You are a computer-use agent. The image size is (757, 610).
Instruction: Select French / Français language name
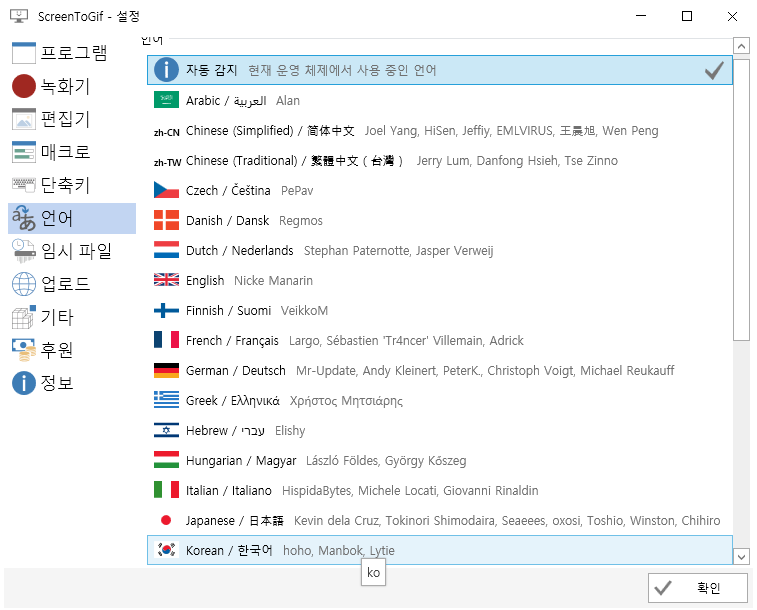tap(232, 340)
